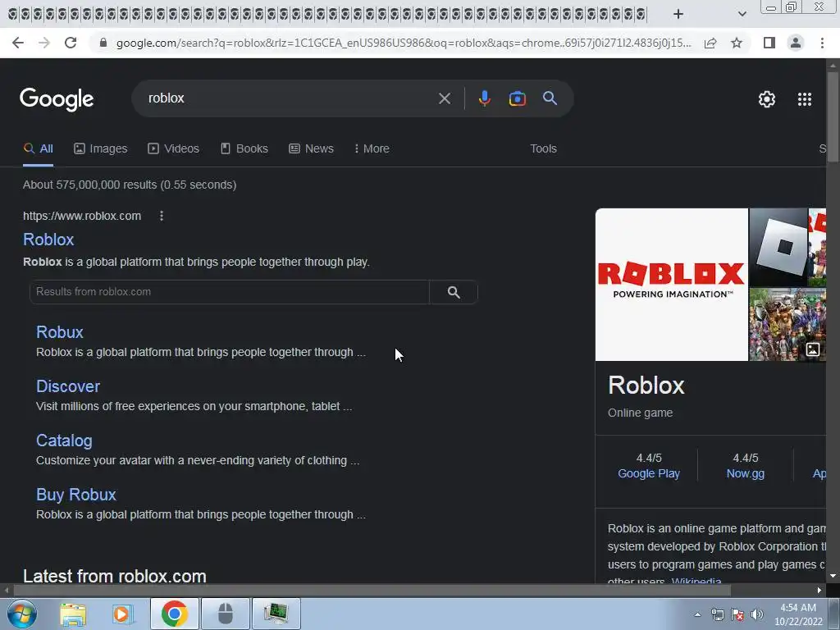The image size is (840, 630).
Task: Share this page icon in address bar
Action: point(710,43)
